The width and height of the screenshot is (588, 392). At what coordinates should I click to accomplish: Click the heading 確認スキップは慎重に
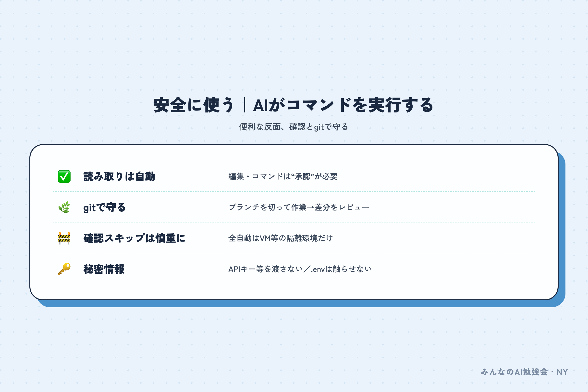tap(135, 238)
